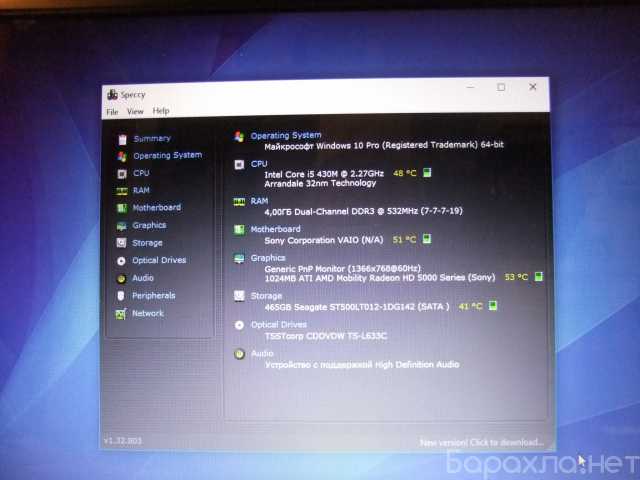Select Operating System in the sidebar
The image size is (640, 480).
tap(167, 156)
